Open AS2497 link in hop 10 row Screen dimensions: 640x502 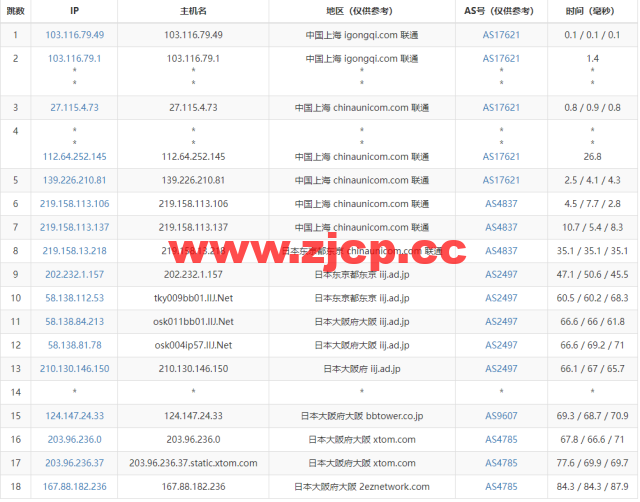point(501,298)
